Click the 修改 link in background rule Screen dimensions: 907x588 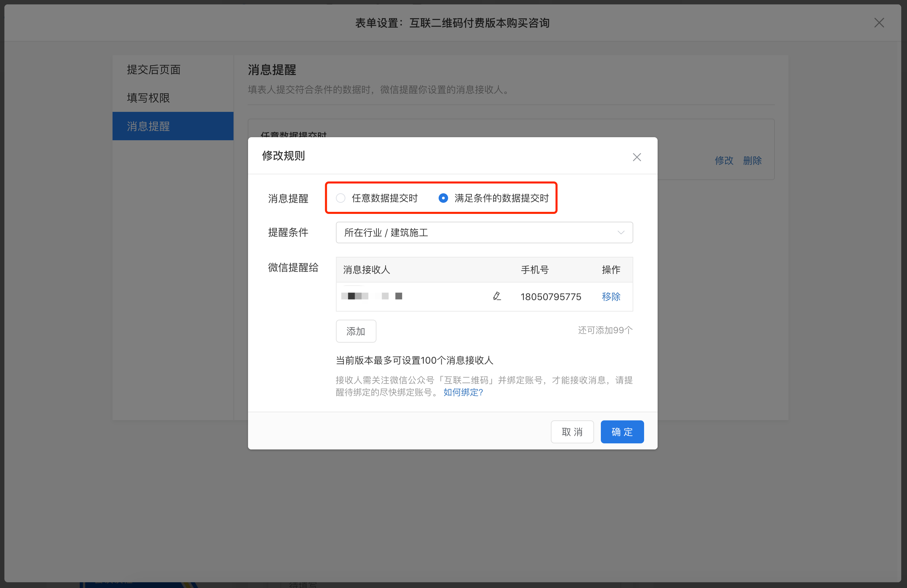click(724, 161)
